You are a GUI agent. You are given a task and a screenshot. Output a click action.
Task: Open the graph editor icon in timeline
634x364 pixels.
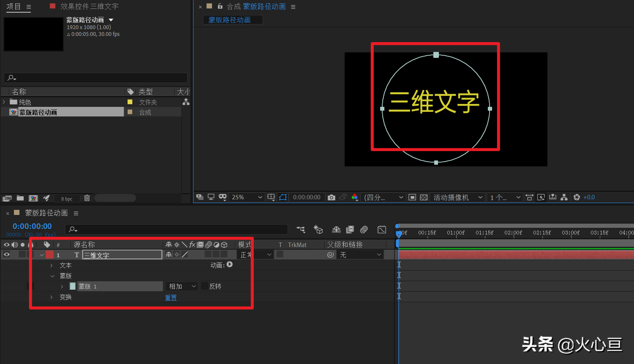coord(382,229)
